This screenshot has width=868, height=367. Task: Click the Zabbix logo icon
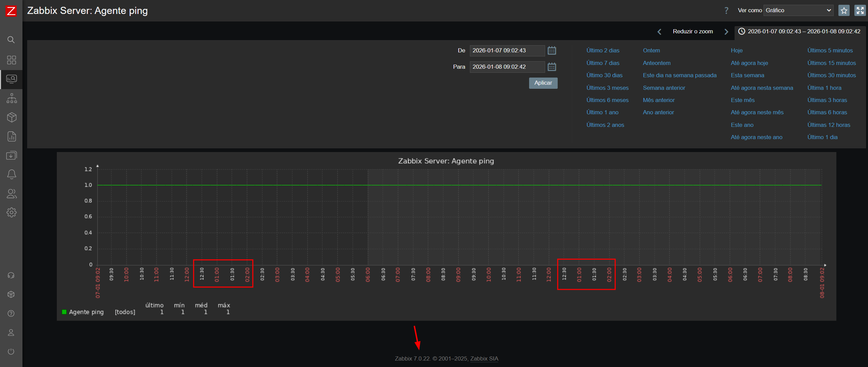[x=11, y=11]
